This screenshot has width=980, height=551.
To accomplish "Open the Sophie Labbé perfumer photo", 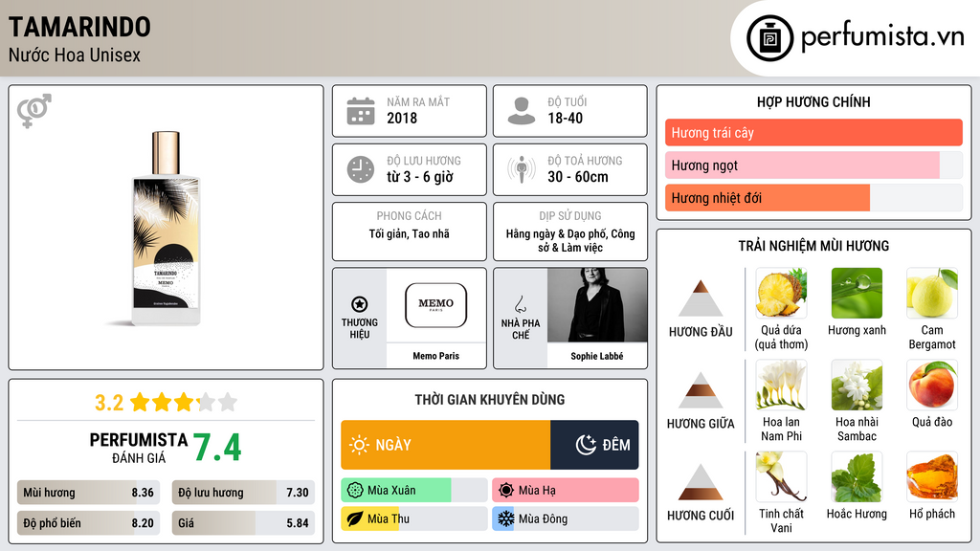I will point(597,305).
